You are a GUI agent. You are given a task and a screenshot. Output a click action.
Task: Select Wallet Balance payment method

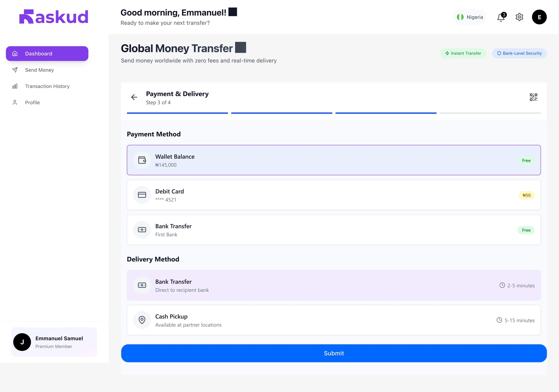334,160
